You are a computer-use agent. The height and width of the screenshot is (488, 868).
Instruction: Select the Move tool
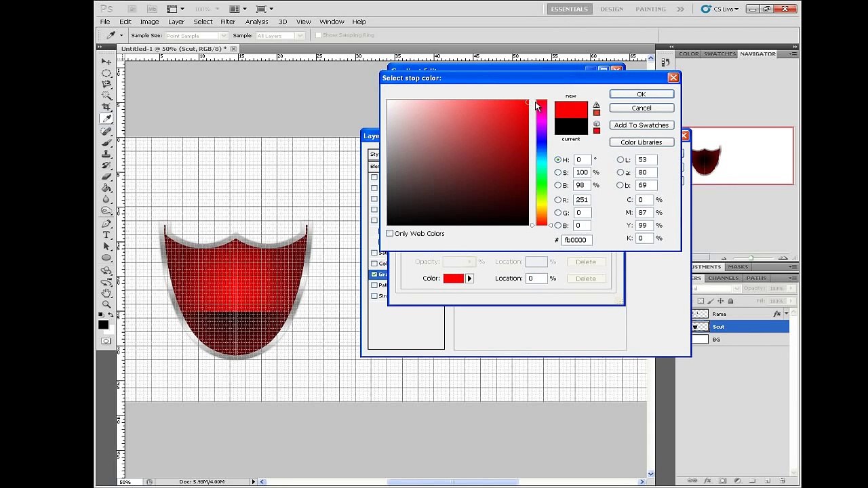tap(106, 62)
